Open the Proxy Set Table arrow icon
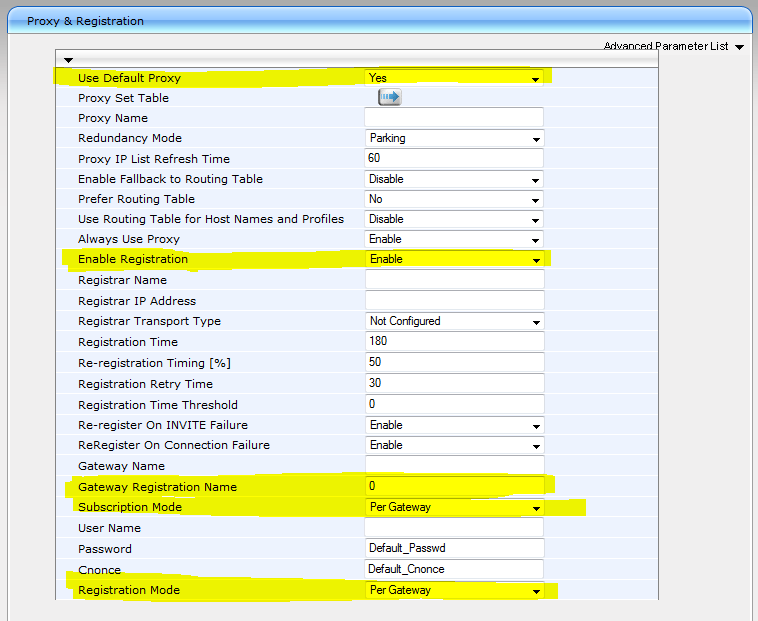 pyautogui.click(x=389, y=97)
